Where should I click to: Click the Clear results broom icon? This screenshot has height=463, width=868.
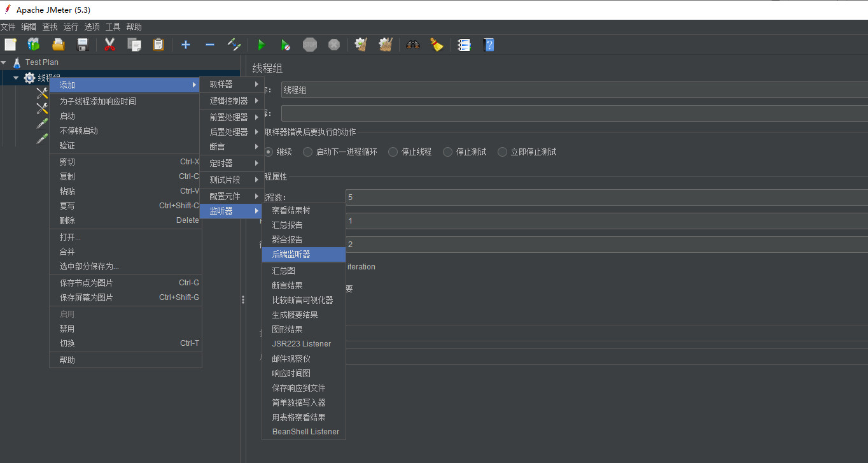pyautogui.click(x=361, y=45)
